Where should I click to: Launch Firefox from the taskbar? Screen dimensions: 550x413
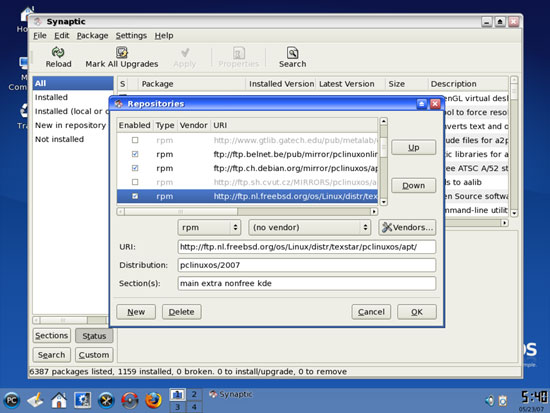click(153, 400)
